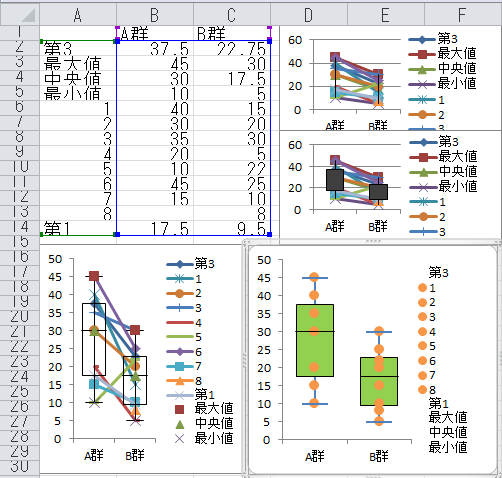Click the top-right line chart plot area

click(357, 75)
